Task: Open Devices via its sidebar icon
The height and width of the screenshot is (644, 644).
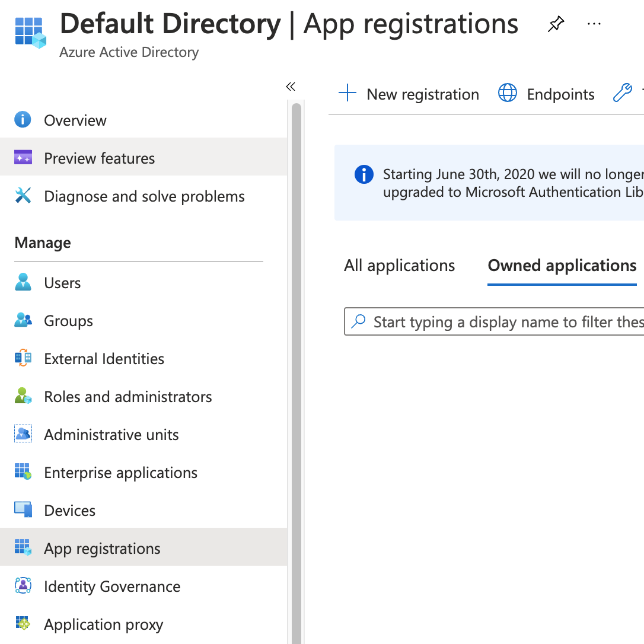Action: pos(24,510)
